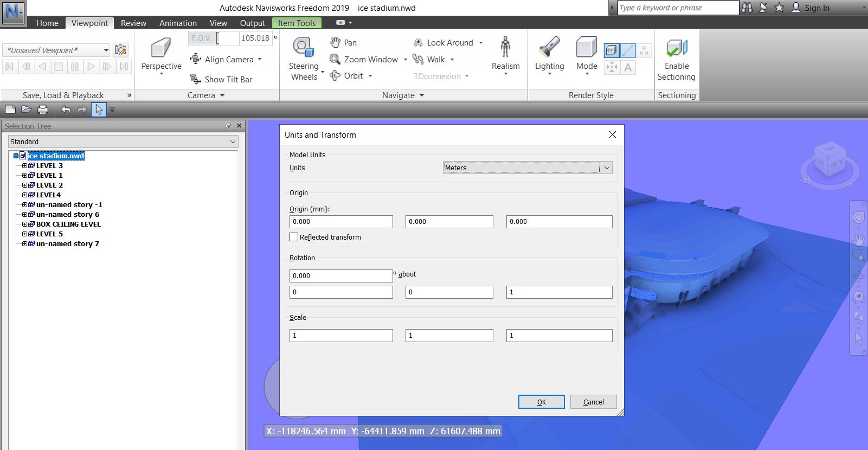Toggle points render style button

click(x=644, y=50)
